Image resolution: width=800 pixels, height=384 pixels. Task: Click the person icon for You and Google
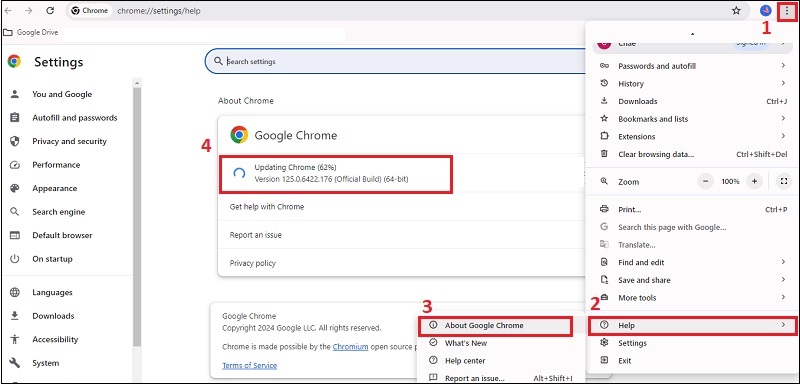(15, 94)
